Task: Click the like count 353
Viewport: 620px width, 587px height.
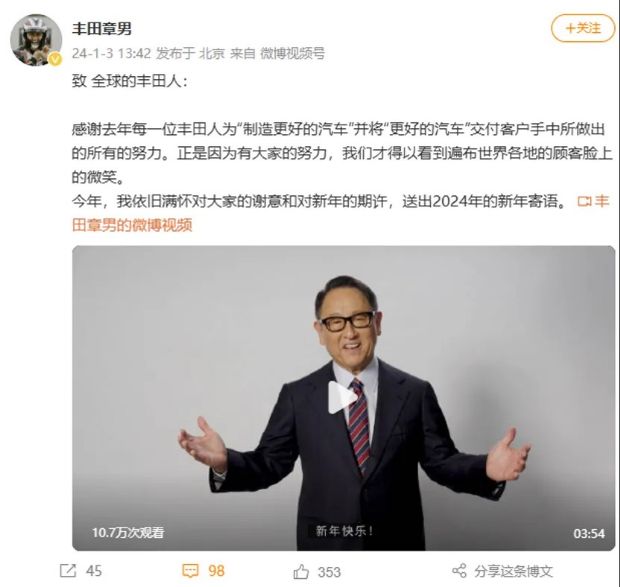Action: 329,572
